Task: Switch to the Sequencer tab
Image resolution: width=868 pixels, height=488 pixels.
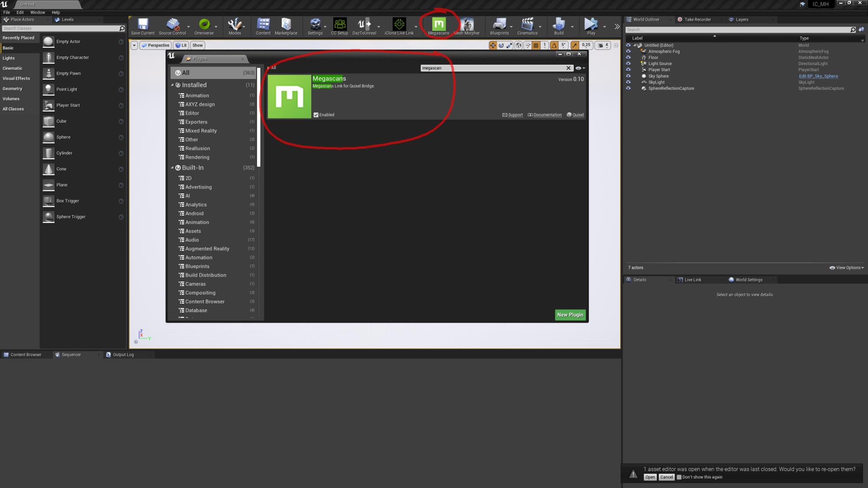Action: point(71,355)
